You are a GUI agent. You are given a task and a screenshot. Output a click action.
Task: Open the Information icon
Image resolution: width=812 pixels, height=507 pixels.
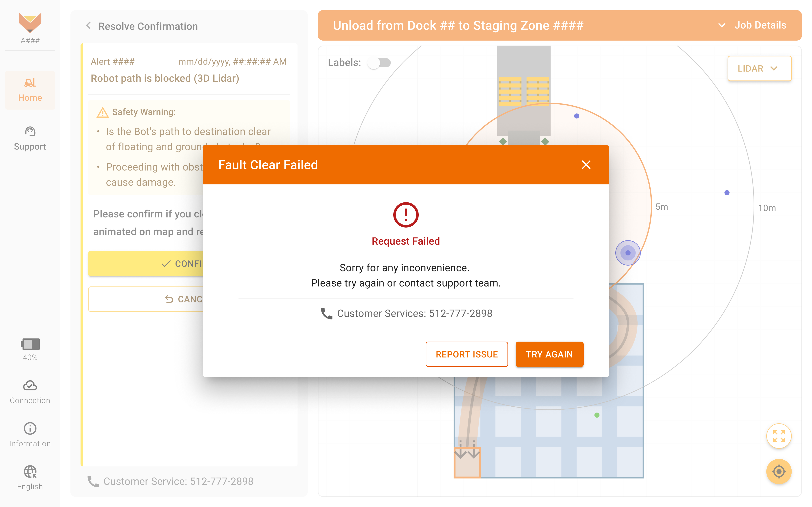30,428
